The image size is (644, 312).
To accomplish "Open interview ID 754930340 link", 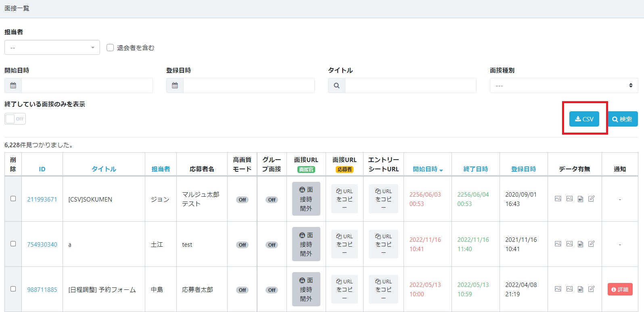I will coord(42,245).
